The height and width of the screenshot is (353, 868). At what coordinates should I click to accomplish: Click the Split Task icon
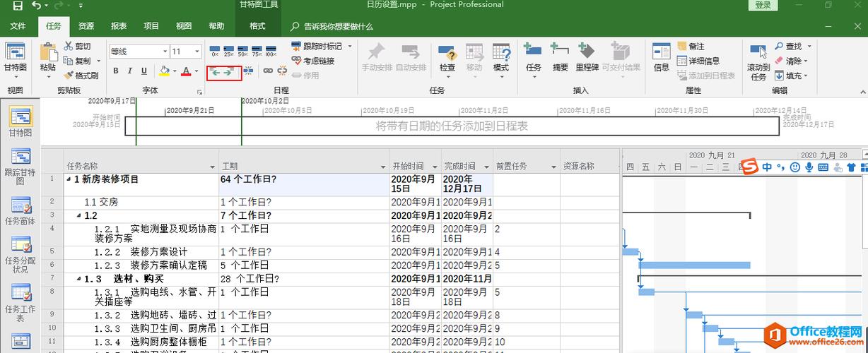click(248, 71)
